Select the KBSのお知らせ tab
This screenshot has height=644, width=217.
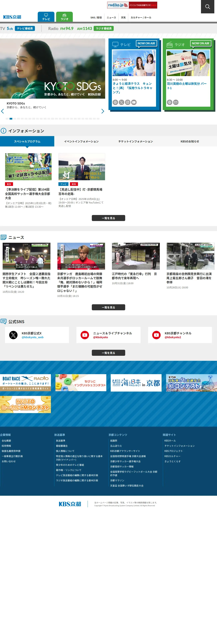[190, 141]
